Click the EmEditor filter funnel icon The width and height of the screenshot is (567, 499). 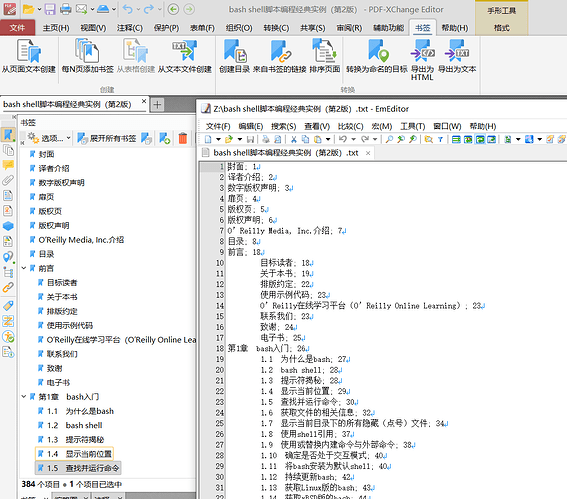click(440, 139)
